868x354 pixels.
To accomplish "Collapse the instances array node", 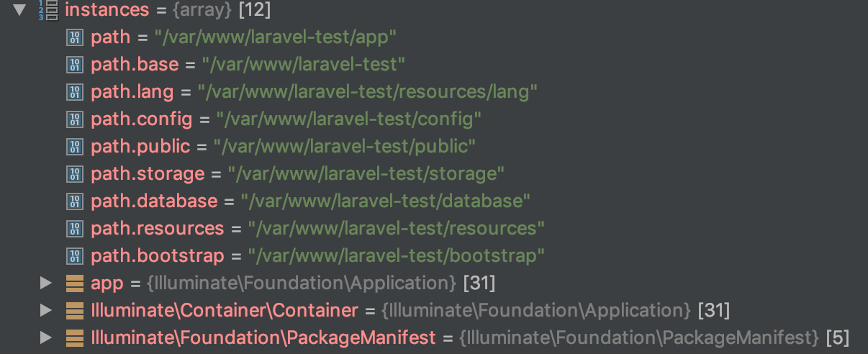I will pos(19,10).
